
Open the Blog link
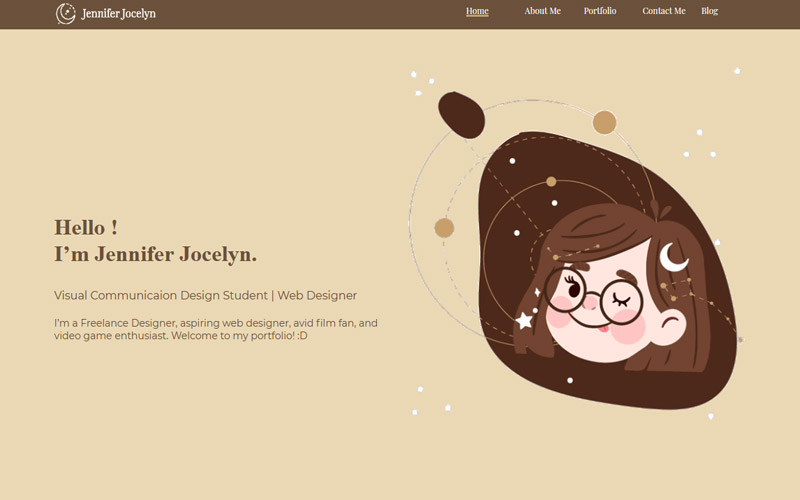tap(709, 11)
